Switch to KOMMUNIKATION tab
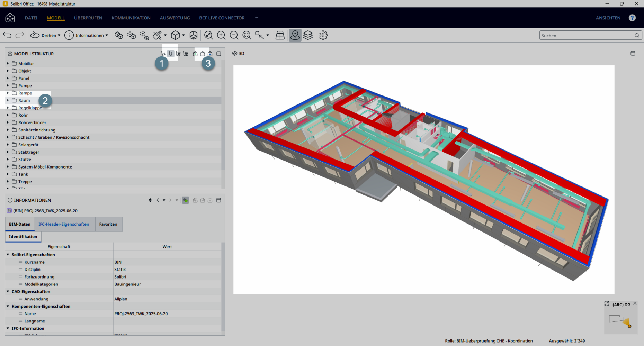Screen dimensions: 644x346 click(x=131, y=18)
